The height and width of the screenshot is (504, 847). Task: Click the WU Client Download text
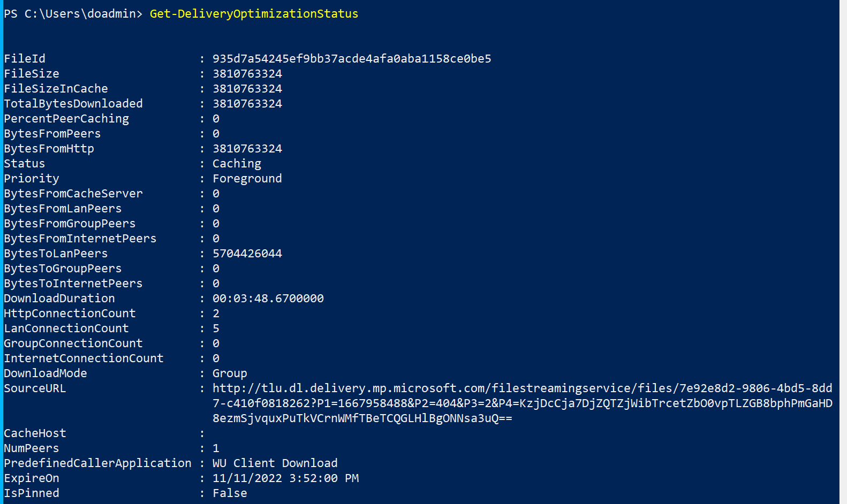[x=275, y=463]
